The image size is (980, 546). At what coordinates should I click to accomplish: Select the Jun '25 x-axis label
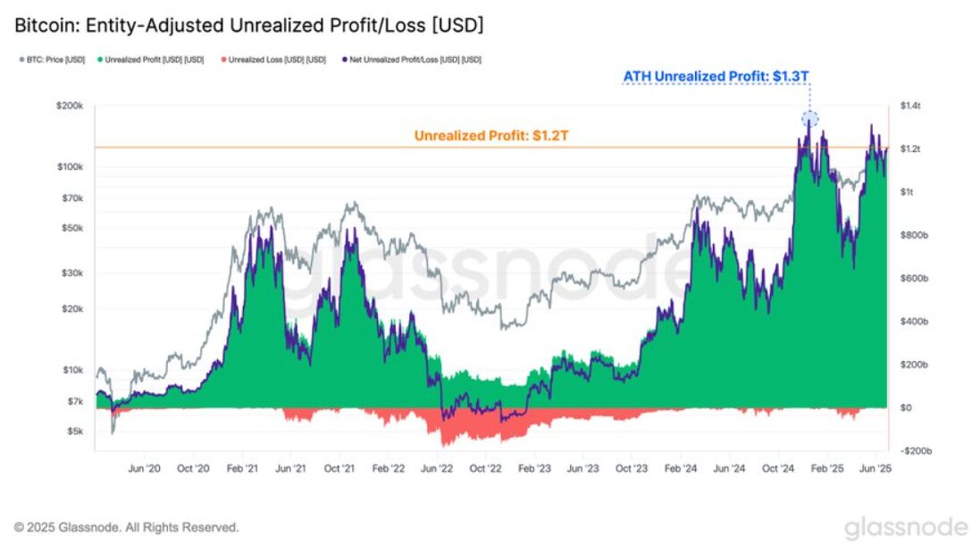[x=875, y=468]
